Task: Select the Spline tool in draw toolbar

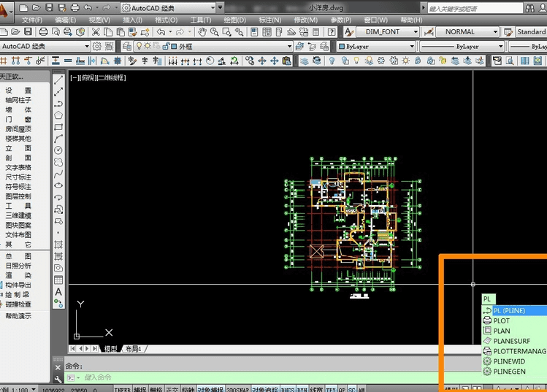Action: tap(58, 174)
